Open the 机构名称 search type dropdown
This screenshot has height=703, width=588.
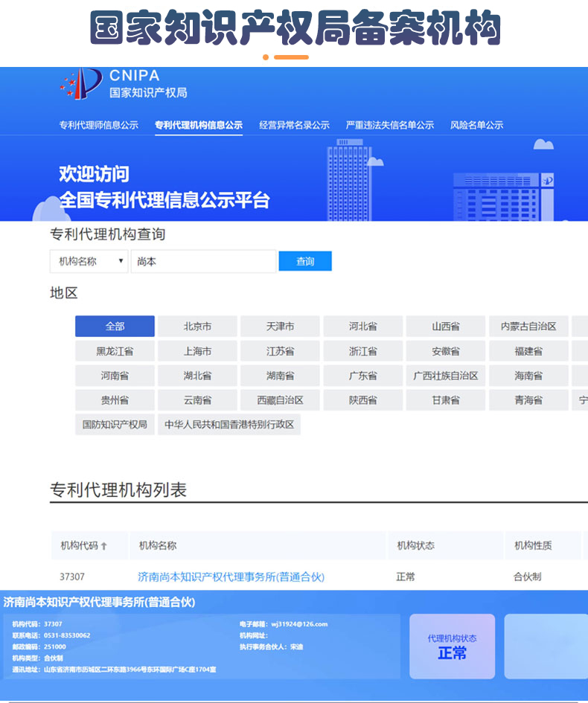coord(89,261)
